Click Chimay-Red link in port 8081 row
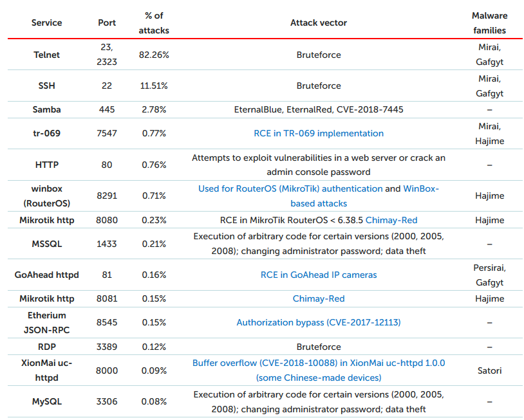Image resolution: width=524 pixels, height=420 pixels. [319, 298]
